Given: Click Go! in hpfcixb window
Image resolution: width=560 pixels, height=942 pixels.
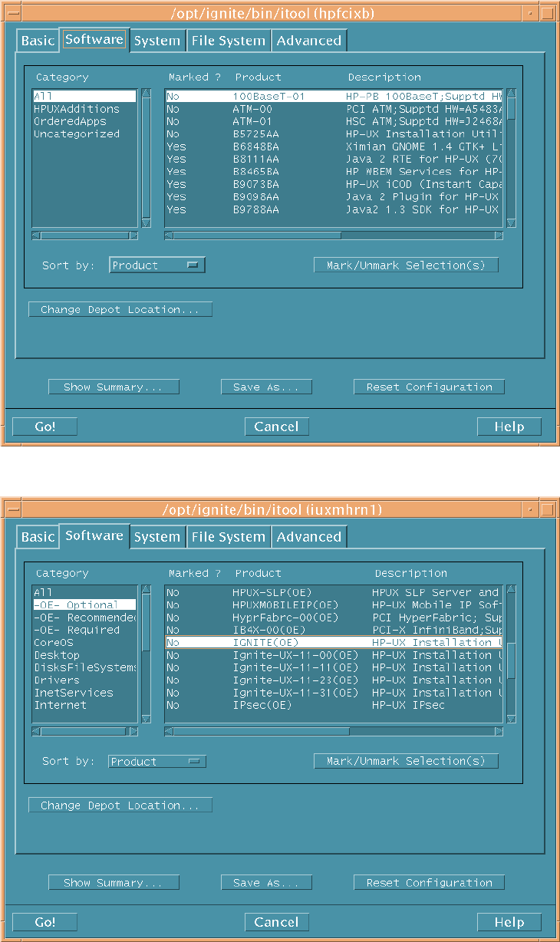Looking at the screenshot, I should (45, 427).
